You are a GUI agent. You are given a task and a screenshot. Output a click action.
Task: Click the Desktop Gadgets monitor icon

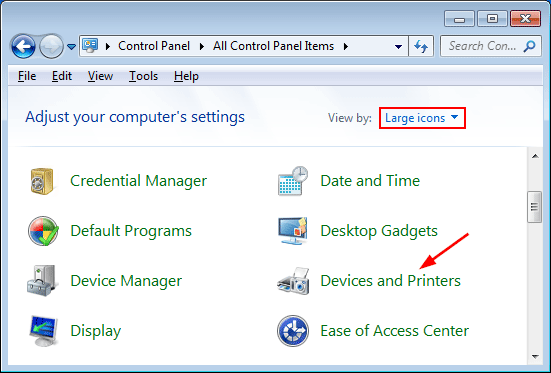coord(293,231)
